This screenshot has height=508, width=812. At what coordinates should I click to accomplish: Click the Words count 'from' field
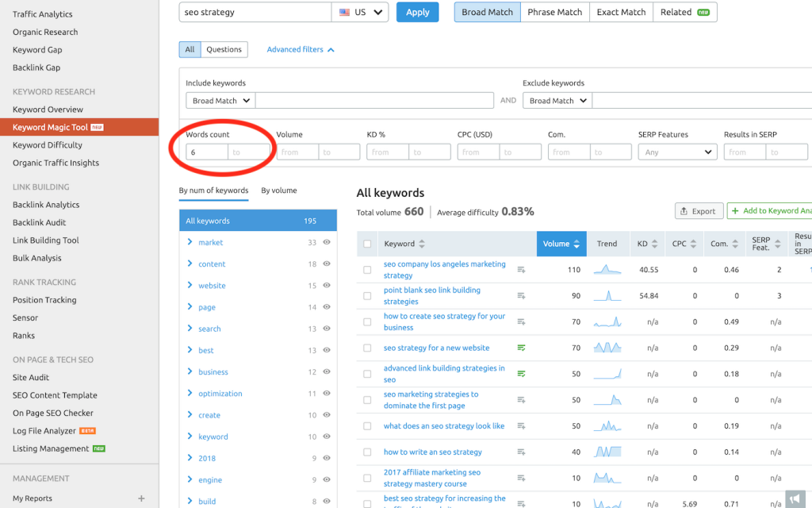point(207,152)
